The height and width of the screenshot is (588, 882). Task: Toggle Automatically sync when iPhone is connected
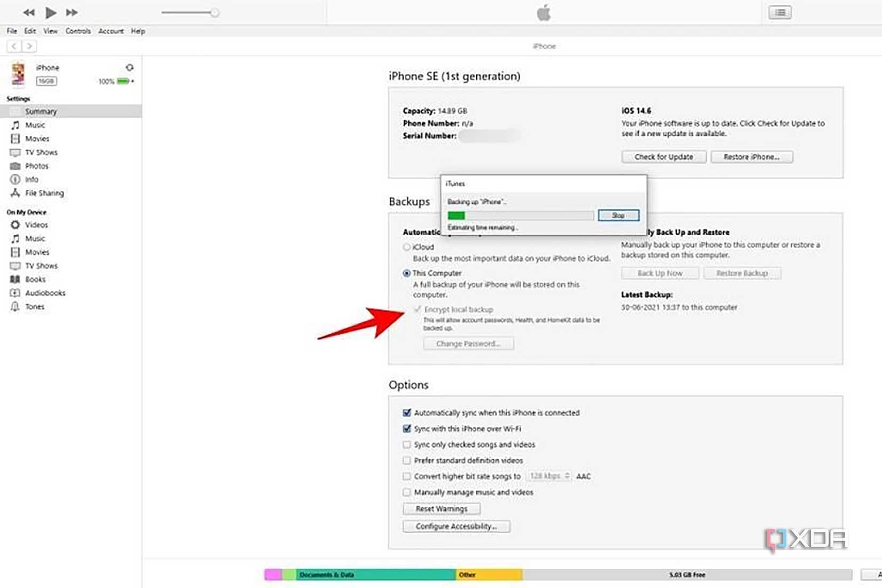[x=407, y=413]
